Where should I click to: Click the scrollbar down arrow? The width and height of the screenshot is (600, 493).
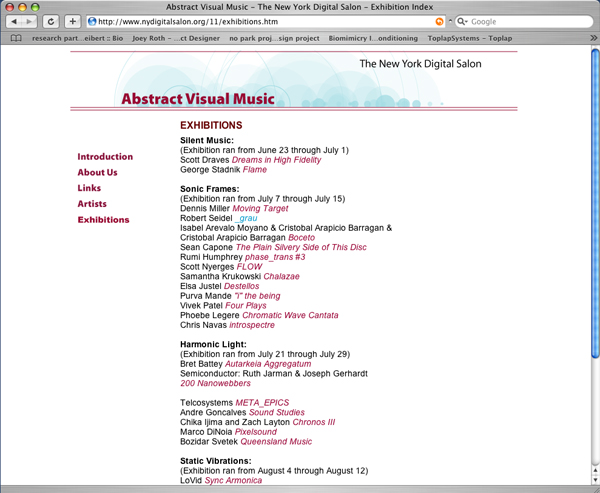[595, 480]
